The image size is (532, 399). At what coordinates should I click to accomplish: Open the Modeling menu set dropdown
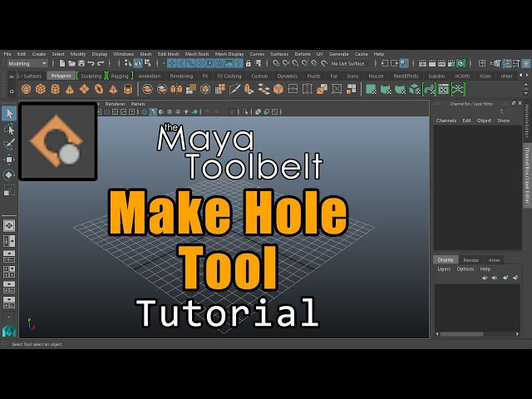click(x=27, y=63)
